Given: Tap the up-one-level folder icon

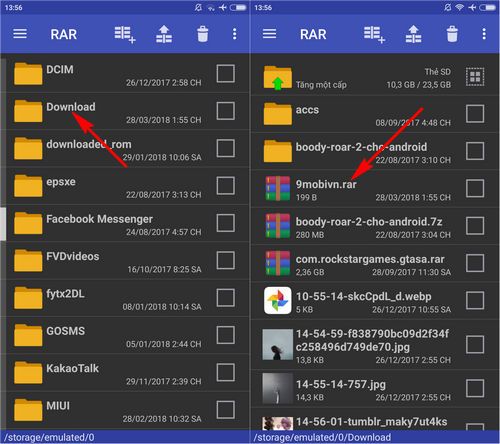Looking at the screenshot, I should point(277,78).
